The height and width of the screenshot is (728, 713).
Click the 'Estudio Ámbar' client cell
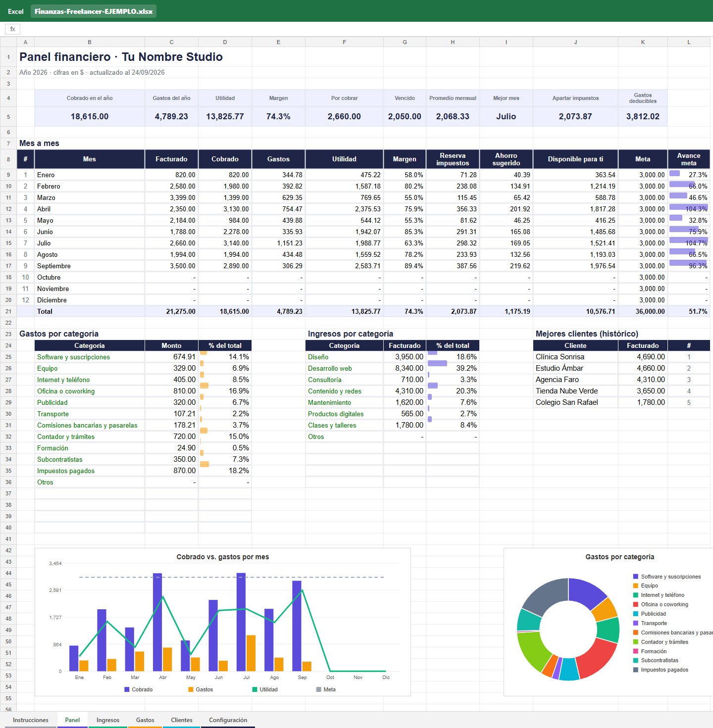(x=575, y=368)
